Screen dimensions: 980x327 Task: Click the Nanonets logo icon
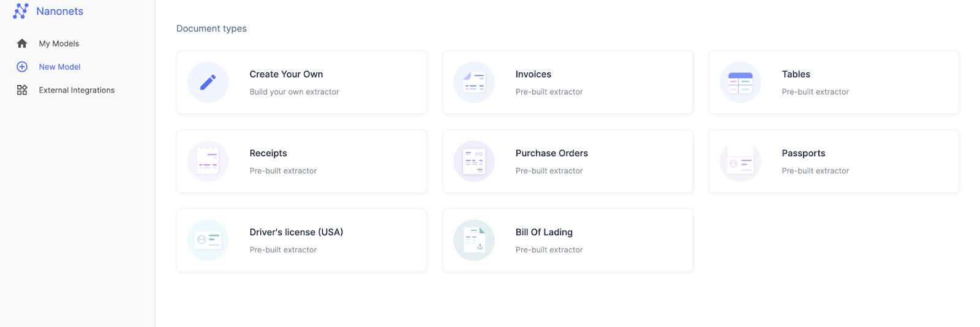[x=21, y=11]
